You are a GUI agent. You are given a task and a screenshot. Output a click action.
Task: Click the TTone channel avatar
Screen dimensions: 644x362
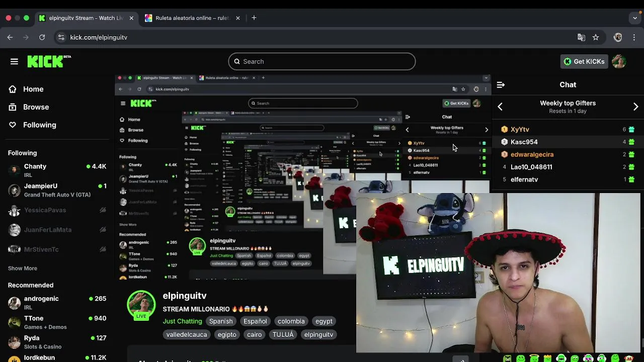(14, 322)
